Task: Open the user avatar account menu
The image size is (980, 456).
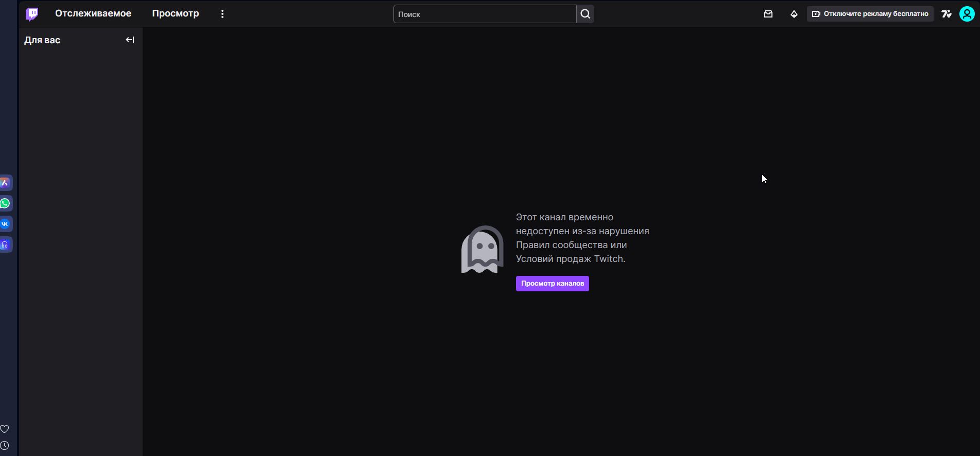Action: [967, 14]
